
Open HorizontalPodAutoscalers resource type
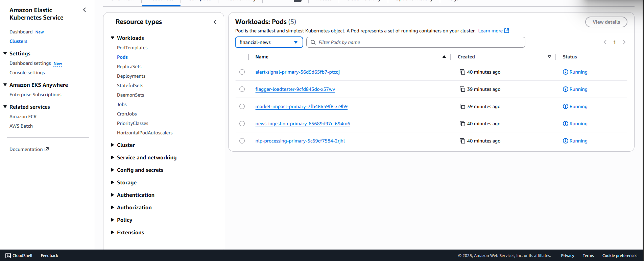click(x=145, y=133)
